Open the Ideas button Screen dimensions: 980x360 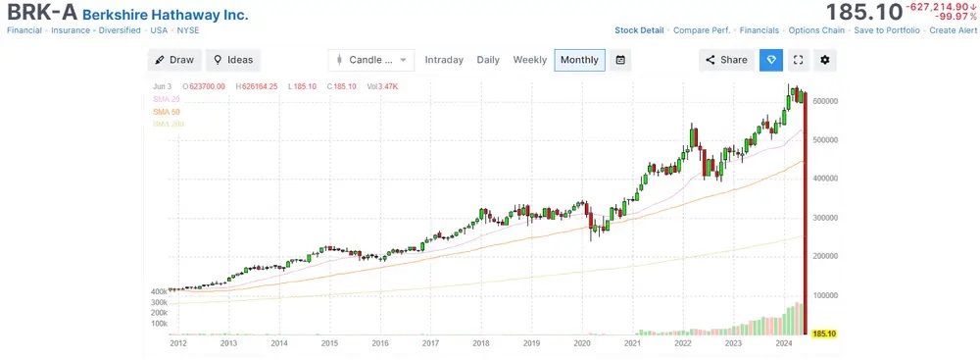point(233,60)
